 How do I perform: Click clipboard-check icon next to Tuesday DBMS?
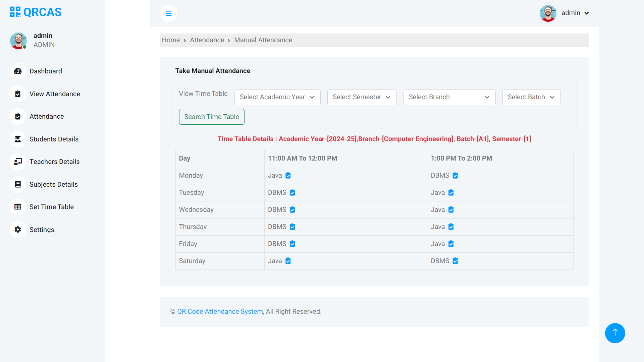(292, 192)
